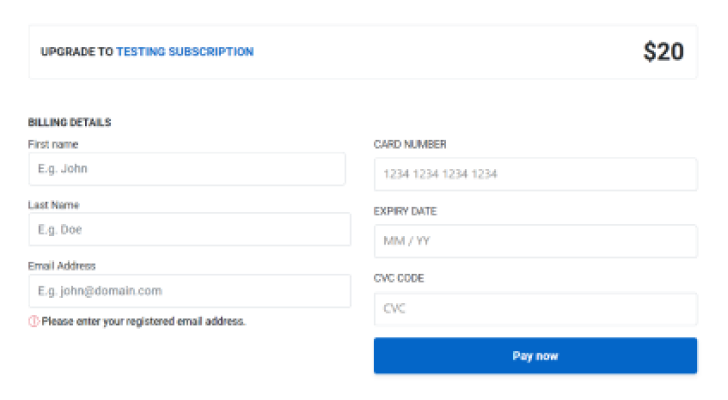Viewport: 728px width, 400px height.
Task: Click empty space in the upgrade banner
Action: tap(450, 52)
